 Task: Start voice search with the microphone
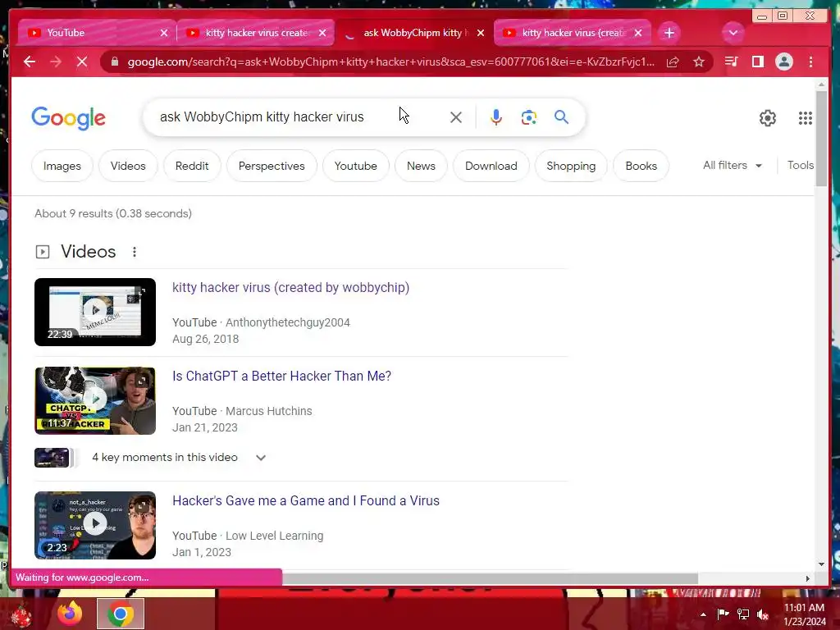point(496,116)
